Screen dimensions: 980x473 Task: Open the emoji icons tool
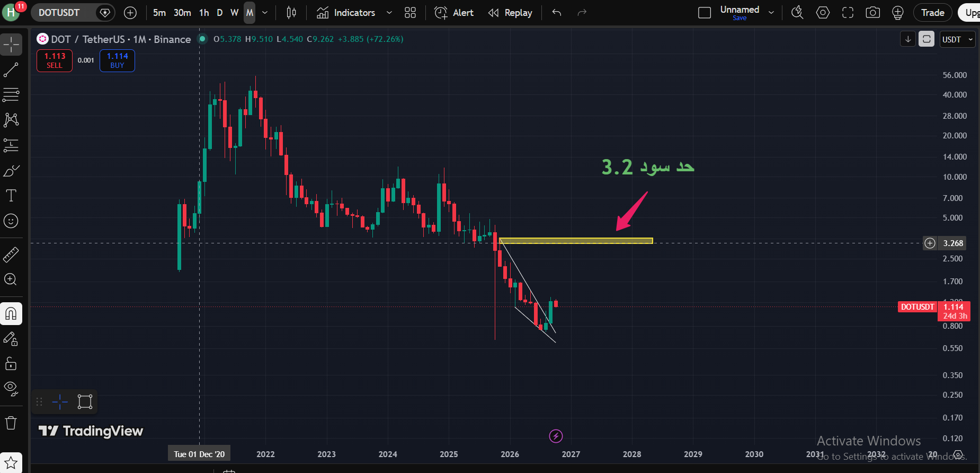(11, 221)
